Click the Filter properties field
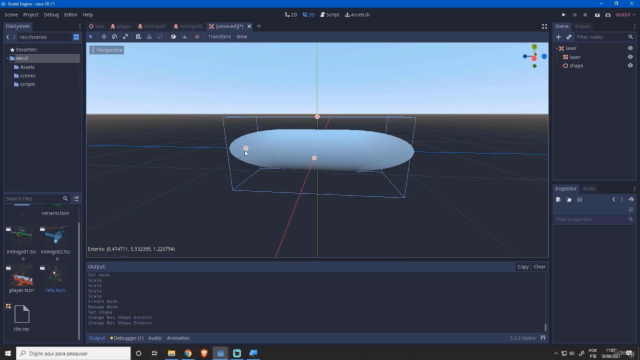The image size is (640, 360). 594,220
